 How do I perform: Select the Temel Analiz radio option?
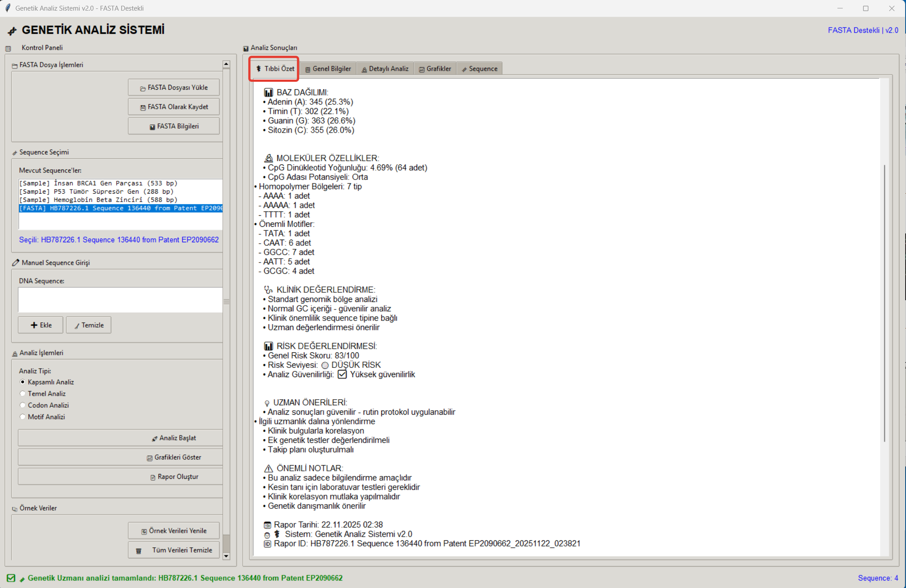pos(23,393)
